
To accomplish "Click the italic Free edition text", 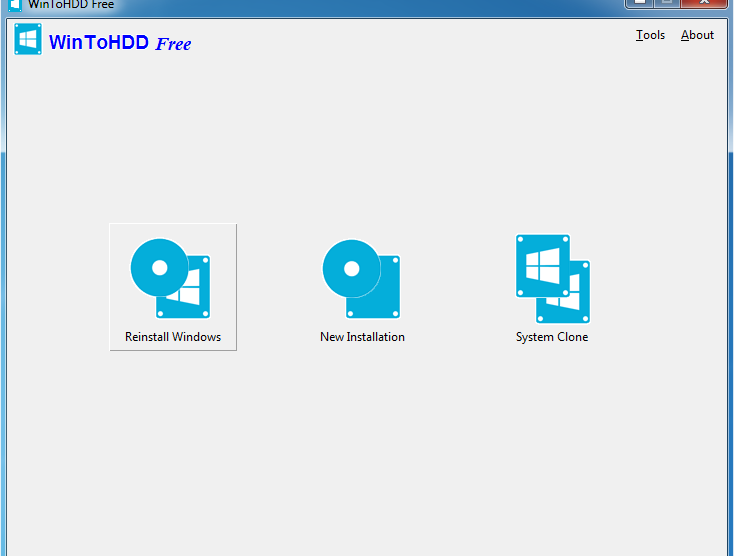I will [173, 44].
